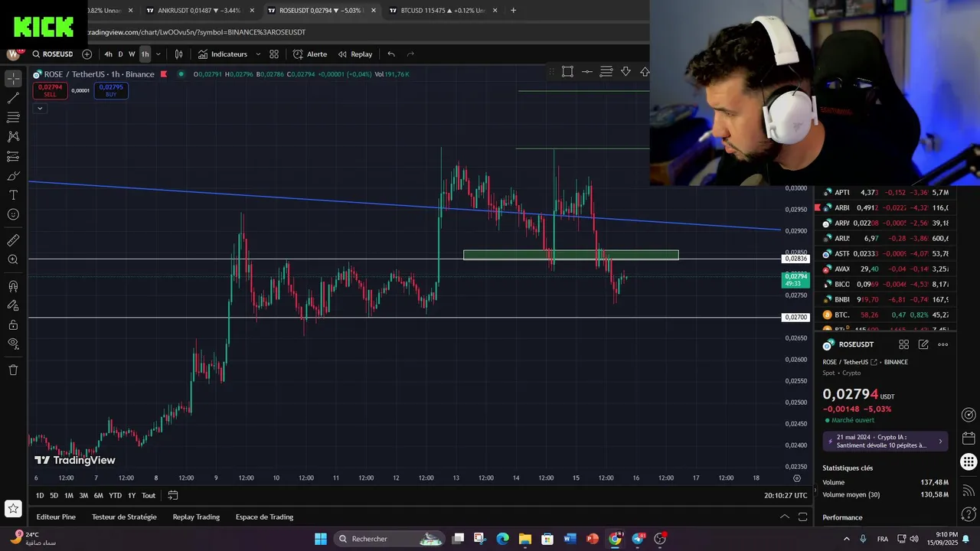The image size is (980, 551).
Task: Open the patterns drawing tool
Action: pyautogui.click(x=13, y=136)
